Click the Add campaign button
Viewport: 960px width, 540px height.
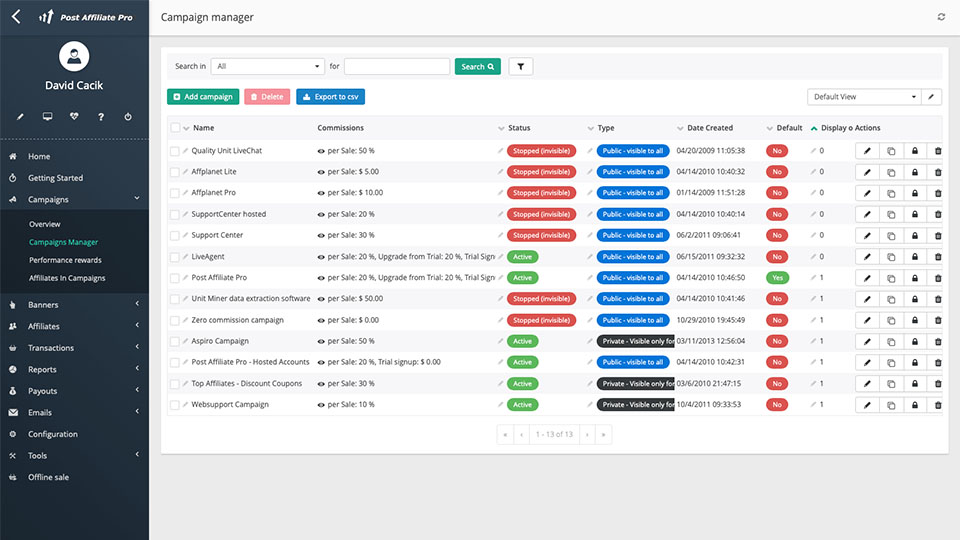(203, 97)
